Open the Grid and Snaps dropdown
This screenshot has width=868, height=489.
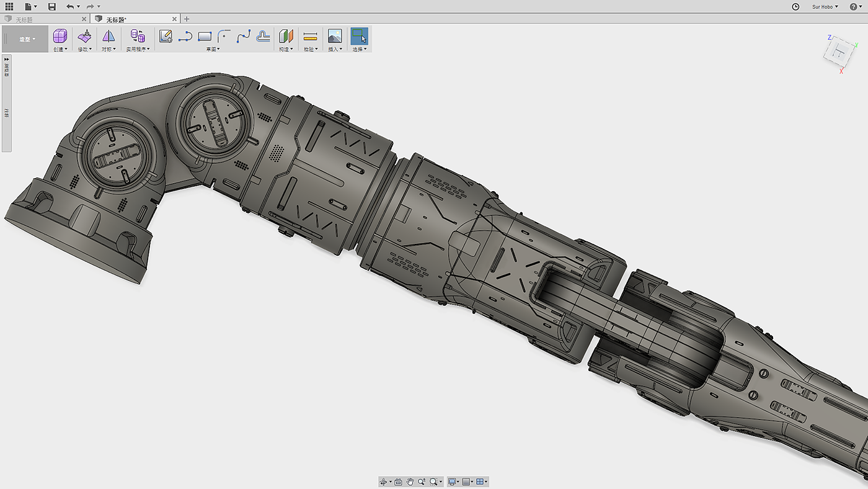pos(468,482)
